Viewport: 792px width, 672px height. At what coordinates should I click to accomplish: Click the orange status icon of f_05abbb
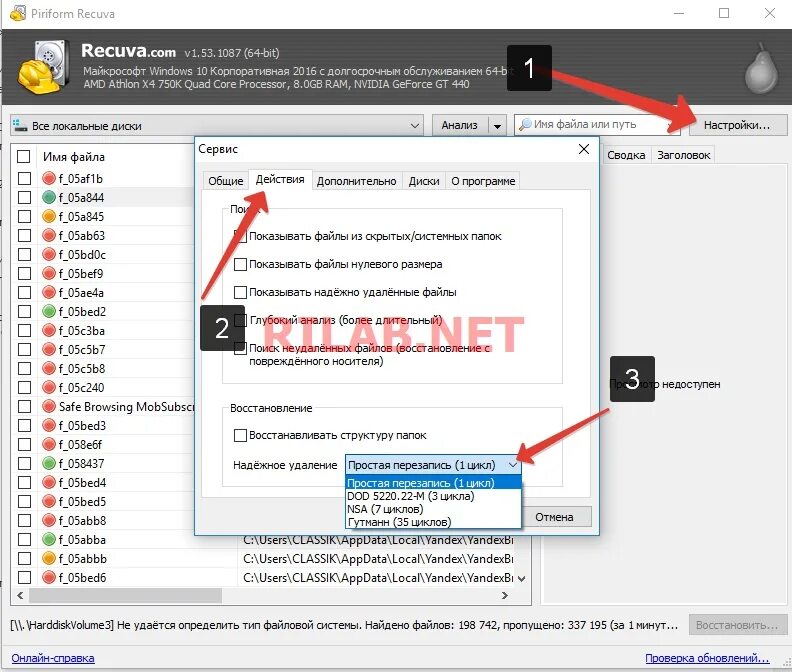click(48, 558)
